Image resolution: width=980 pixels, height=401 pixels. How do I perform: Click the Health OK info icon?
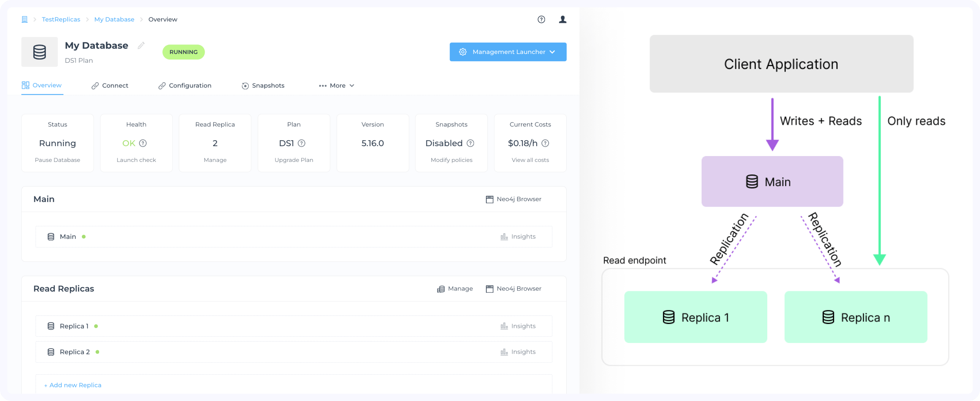pyautogui.click(x=143, y=143)
